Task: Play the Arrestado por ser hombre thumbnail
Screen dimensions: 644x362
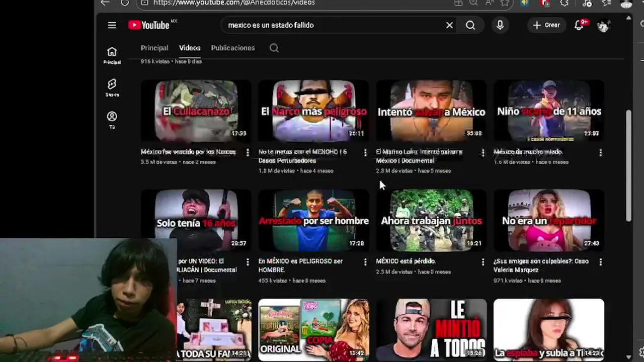Action: coord(313,220)
